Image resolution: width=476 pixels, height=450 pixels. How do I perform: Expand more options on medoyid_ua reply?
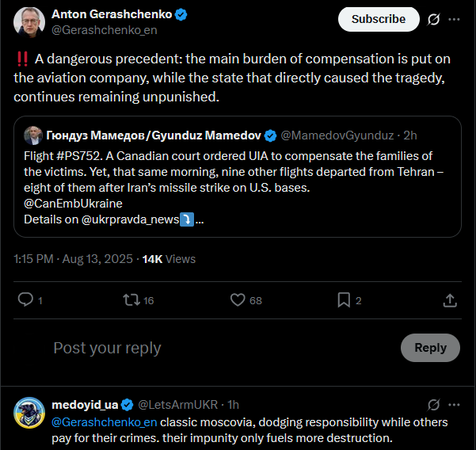453,405
